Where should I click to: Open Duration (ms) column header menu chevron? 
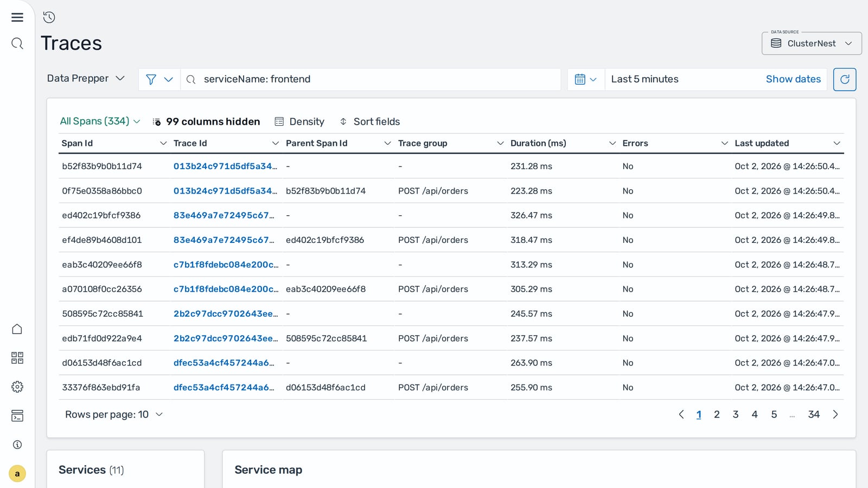click(612, 143)
